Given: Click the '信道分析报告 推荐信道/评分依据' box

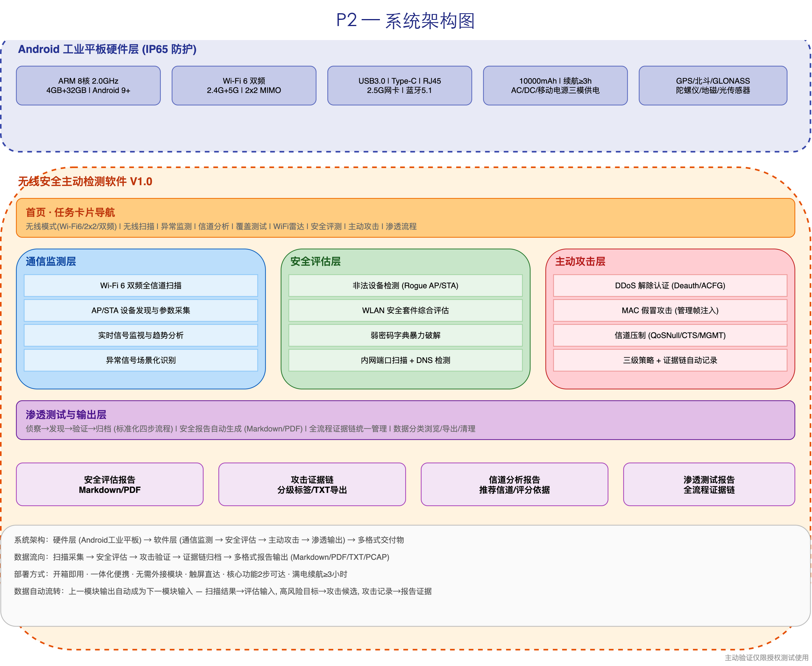Looking at the screenshot, I should [515, 484].
